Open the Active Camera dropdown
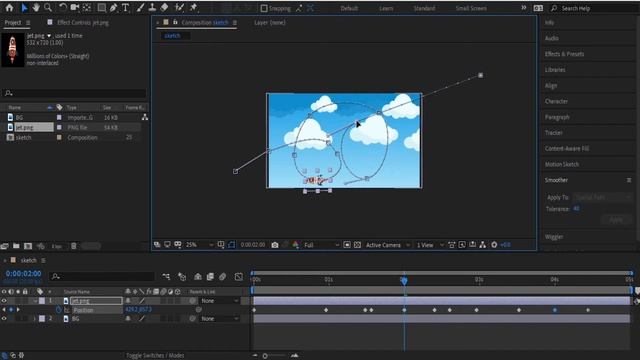The height and width of the screenshot is (360, 640). (x=387, y=245)
